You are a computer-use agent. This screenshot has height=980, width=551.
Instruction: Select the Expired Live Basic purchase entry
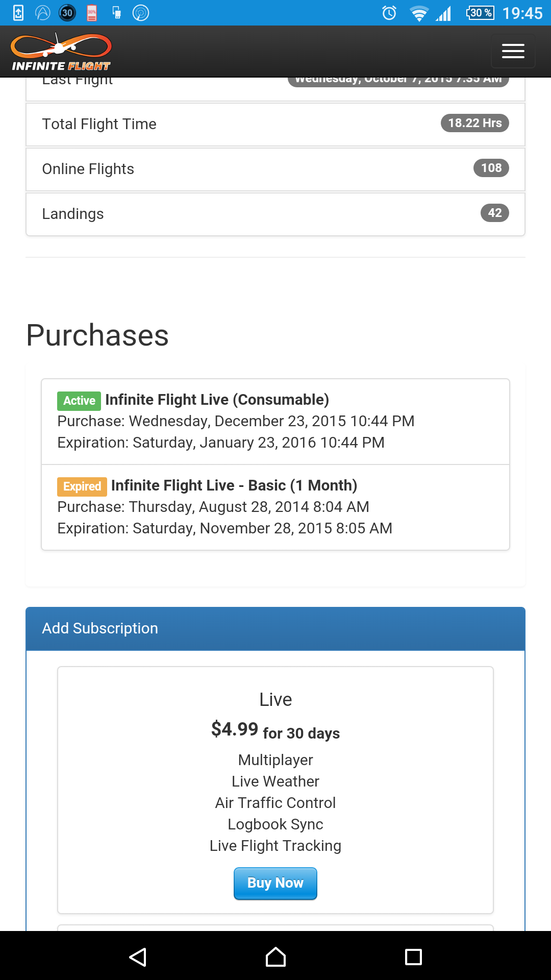(x=275, y=507)
